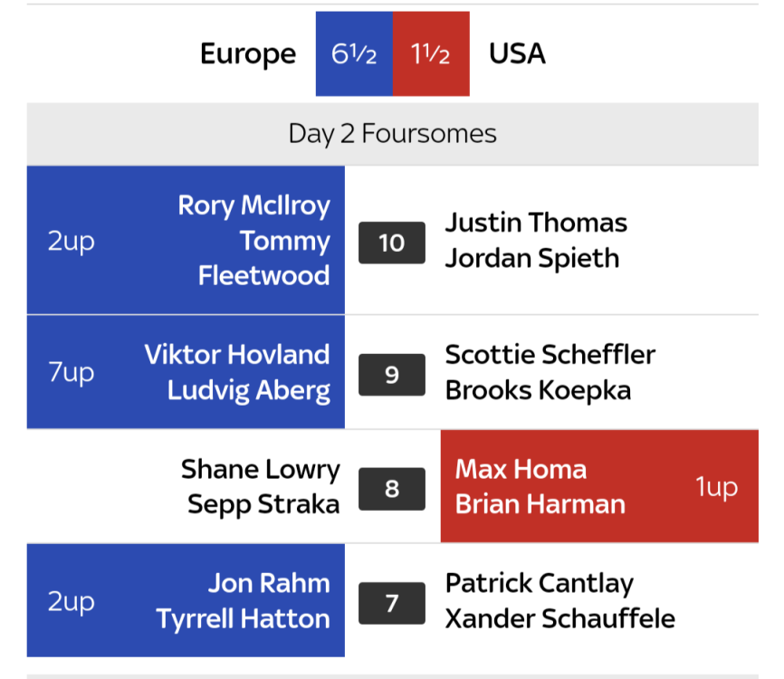Click the red 1up score indicator

tap(716, 487)
